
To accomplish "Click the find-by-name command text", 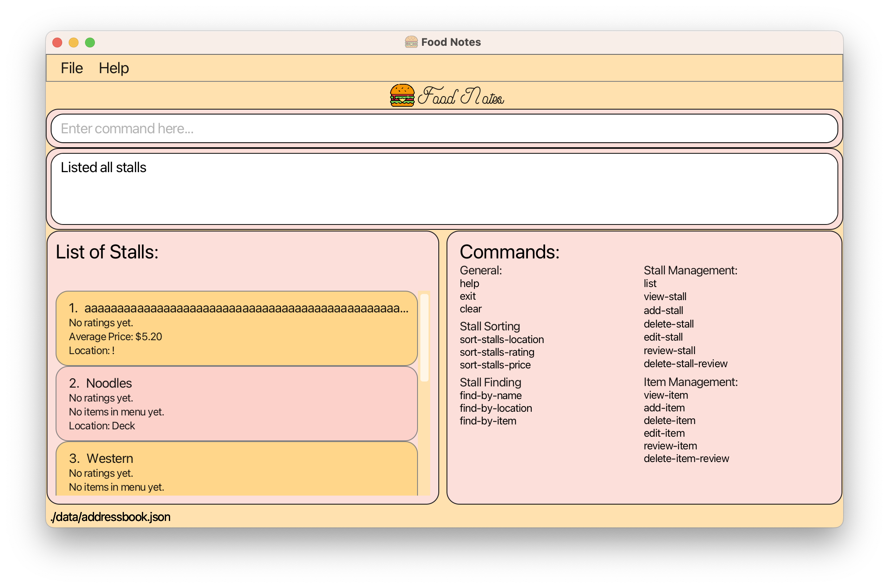I will pos(490,395).
